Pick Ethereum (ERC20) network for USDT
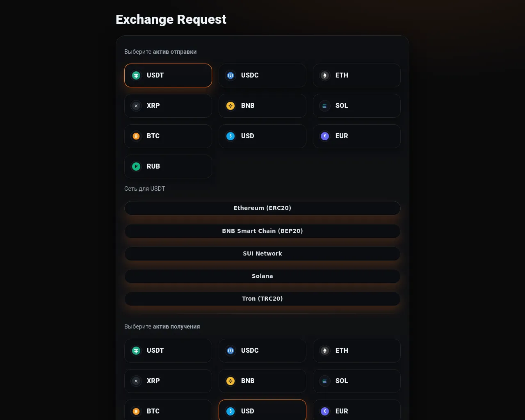The height and width of the screenshot is (420, 525). [x=262, y=208]
